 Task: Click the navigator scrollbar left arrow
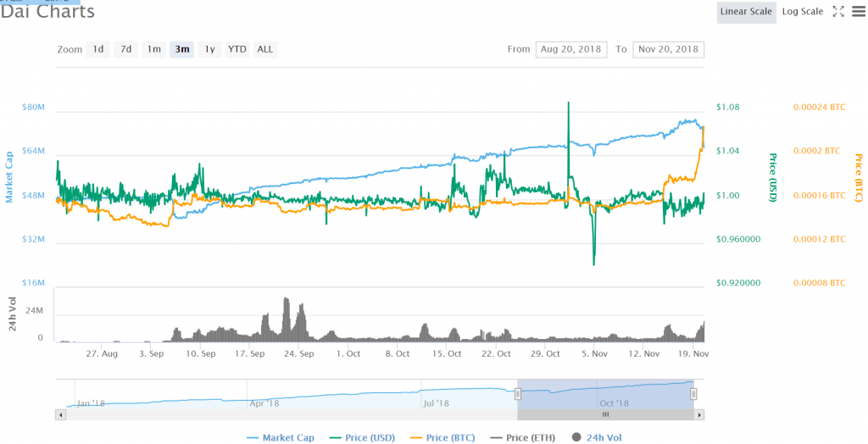click(x=59, y=415)
